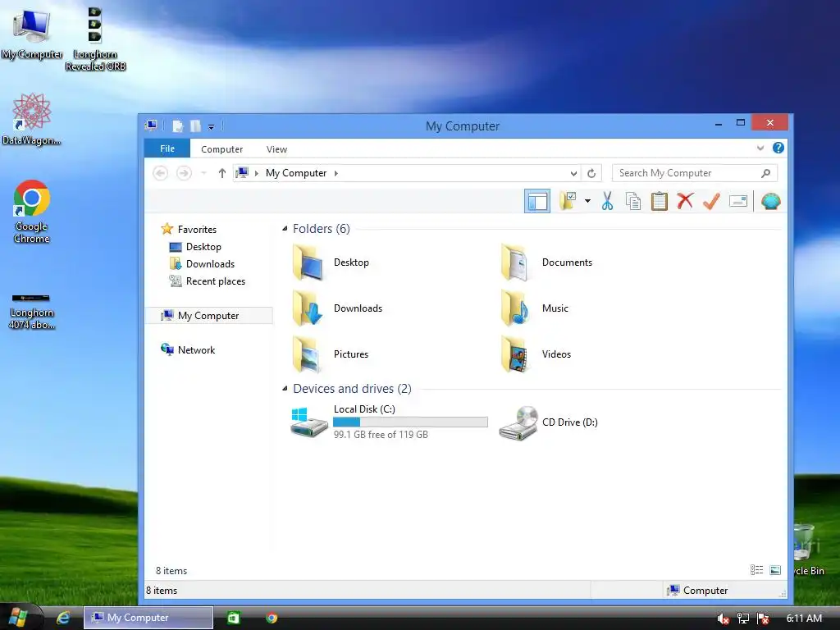
Task: Switch to large icons view toggle
Action: 775,570
